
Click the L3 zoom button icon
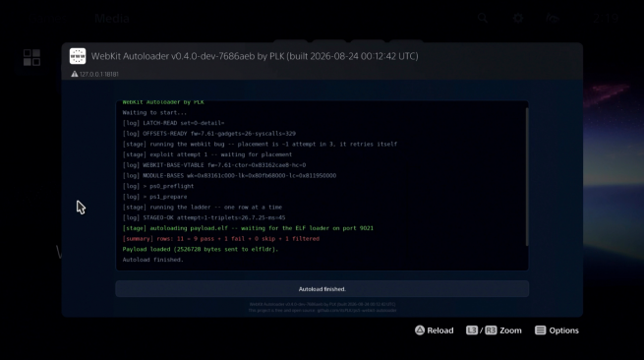(x=472, y=330)
